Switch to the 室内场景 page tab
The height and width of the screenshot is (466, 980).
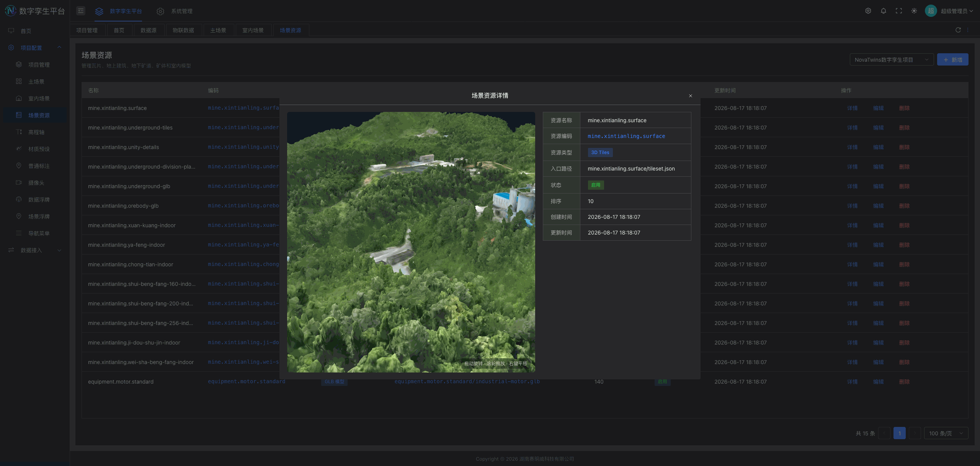(253, 30)
